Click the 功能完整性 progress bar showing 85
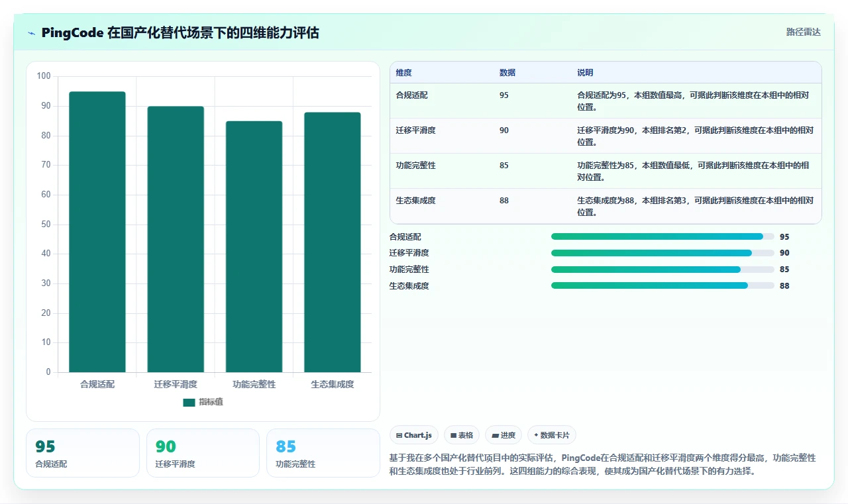Screen dimensions: 848x504 662,270
